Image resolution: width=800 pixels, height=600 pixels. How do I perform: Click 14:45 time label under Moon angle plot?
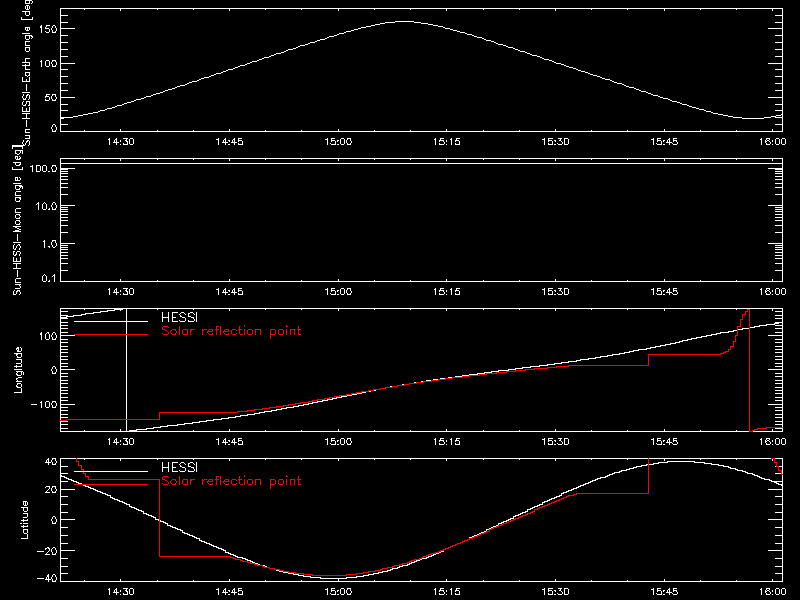[229, 292]
